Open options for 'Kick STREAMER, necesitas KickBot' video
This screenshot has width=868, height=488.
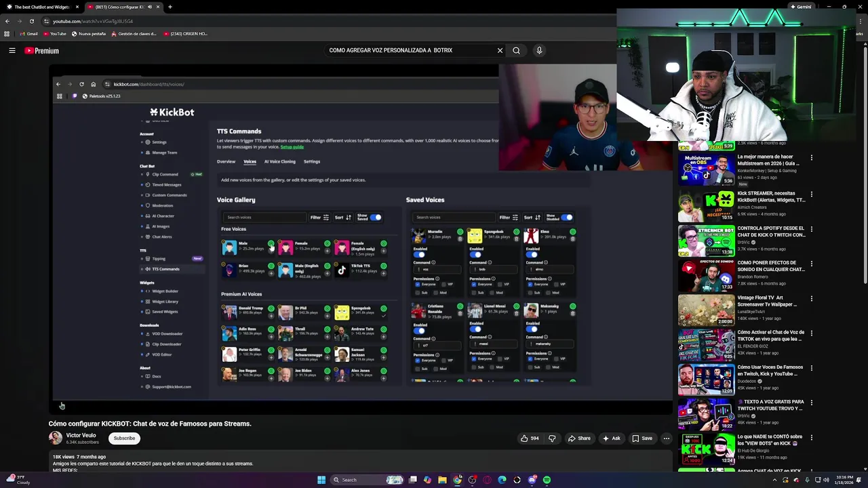point(811,195)
